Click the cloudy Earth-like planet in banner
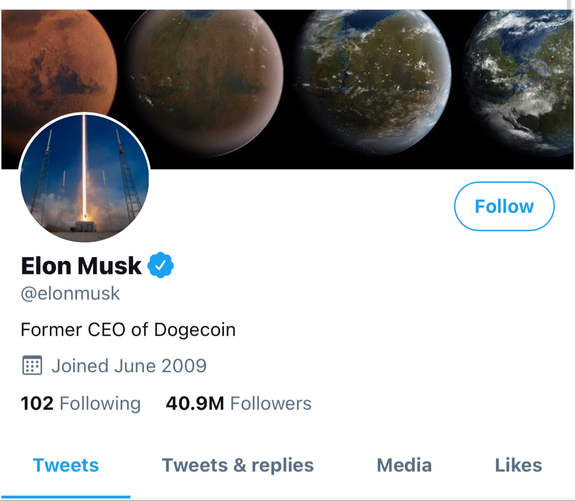Viewport: 575px width, 501px height. pos(519,83)
